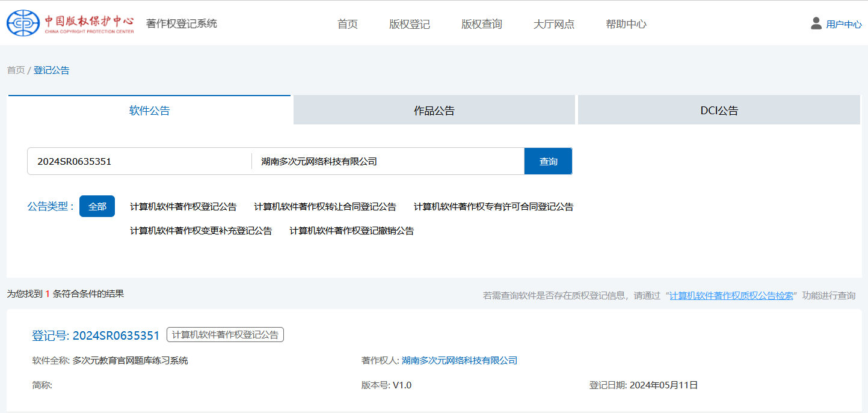Go to 首页 in the top navigation
868x413 pixels.
pyautogui.click(x=348, y=24)
